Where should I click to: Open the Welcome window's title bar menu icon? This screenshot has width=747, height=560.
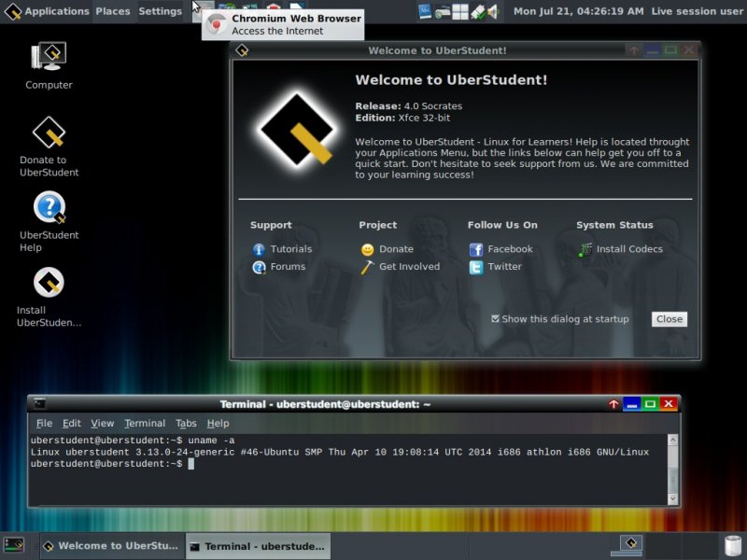(x=242, y=50)
